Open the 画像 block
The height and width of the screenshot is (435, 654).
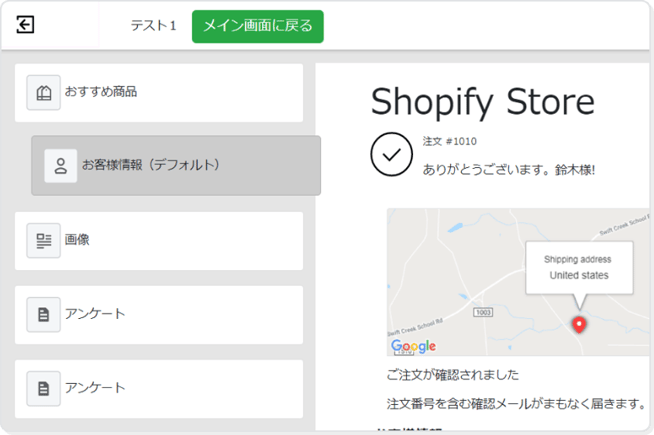pos(159,241)
